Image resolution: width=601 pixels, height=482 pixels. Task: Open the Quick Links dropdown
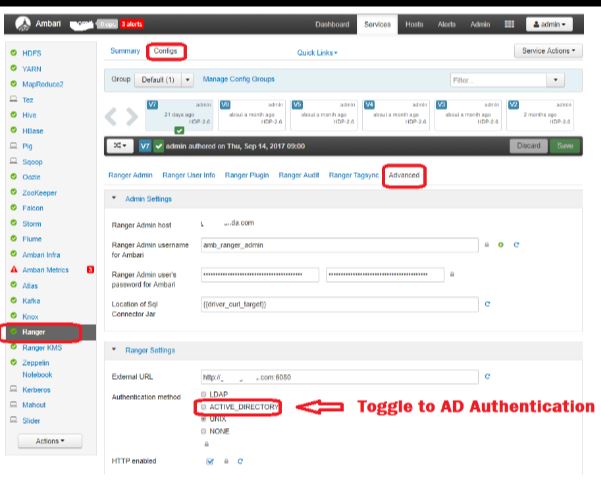pyautogui.click(x=317, y=52)
